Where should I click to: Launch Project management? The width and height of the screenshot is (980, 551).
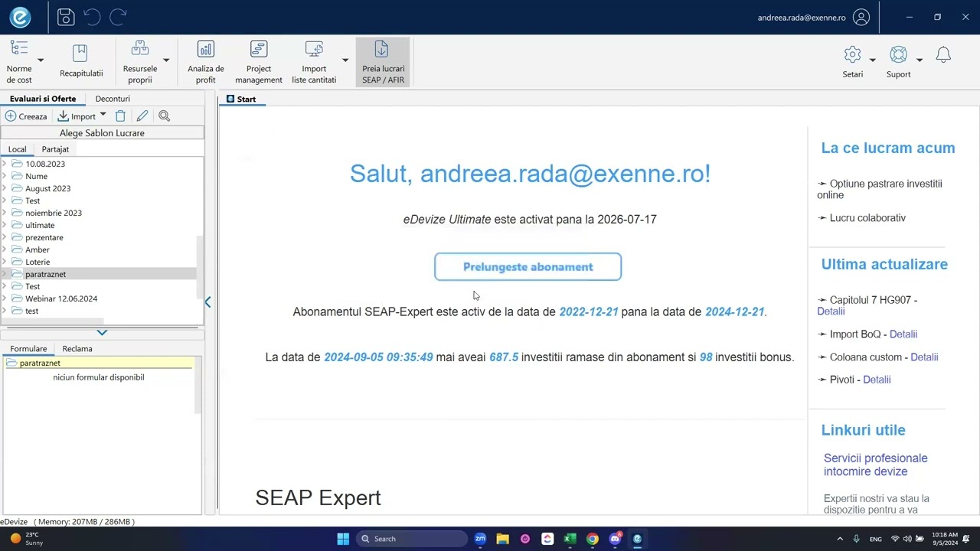pyautogui.click(x=259, y=62)
